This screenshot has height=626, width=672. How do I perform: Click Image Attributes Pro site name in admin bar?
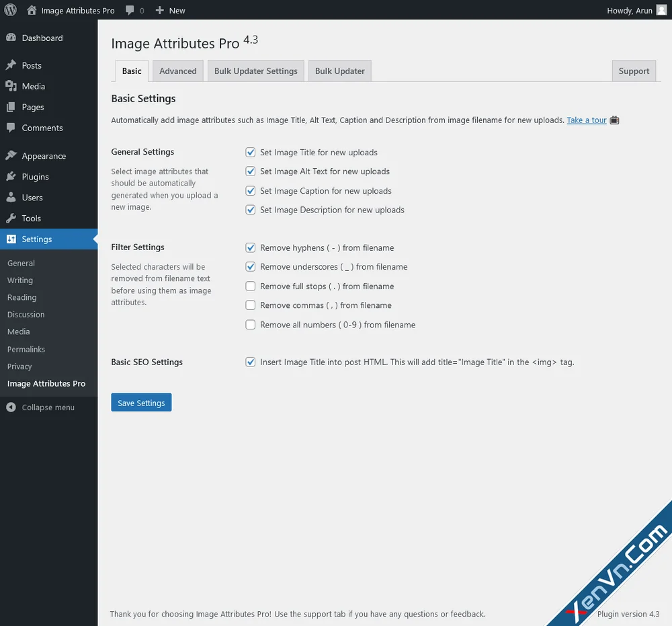[78, 10]
